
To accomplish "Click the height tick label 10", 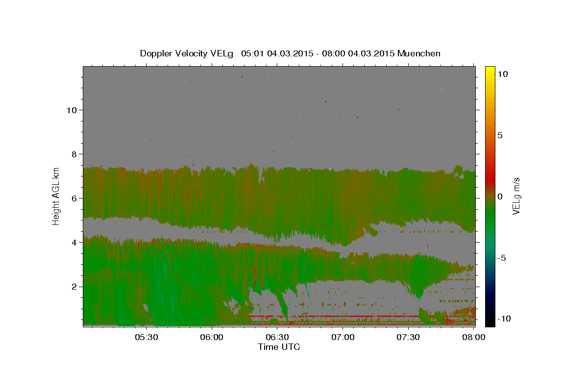I will pyautogui.click(x=72, y=110).
